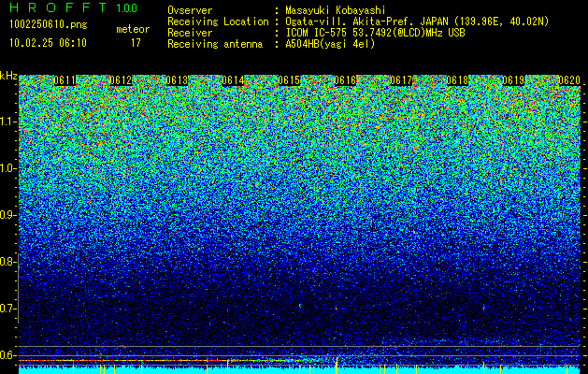Click the observer name Masayuki Kobayashi

pos(336,11)
